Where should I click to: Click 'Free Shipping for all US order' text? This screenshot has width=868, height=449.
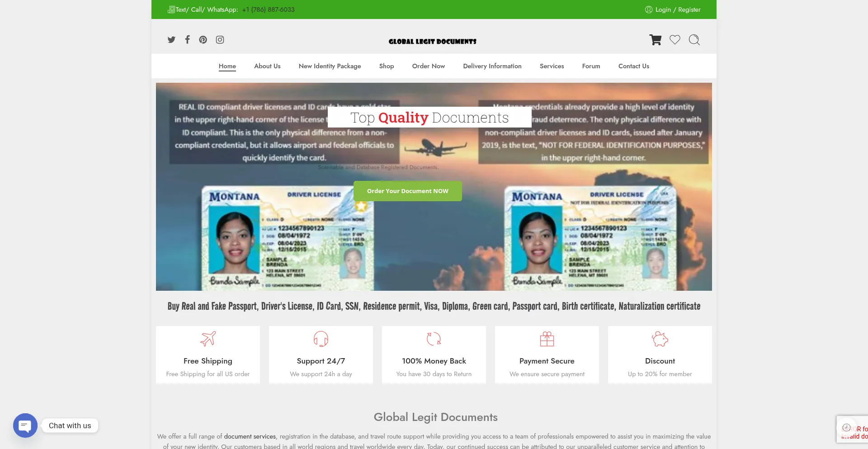(208, 374)
